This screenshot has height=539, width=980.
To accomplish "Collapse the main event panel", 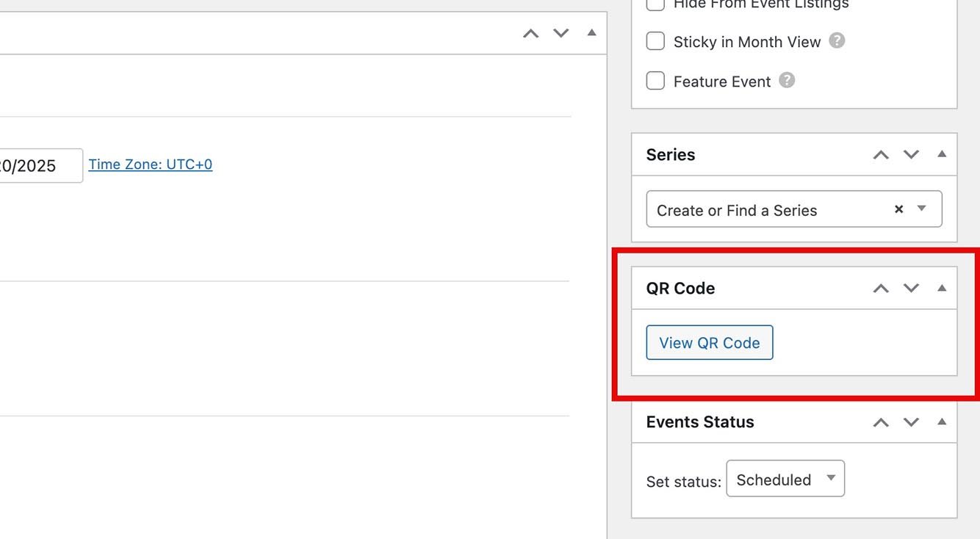I will [591, 33].
